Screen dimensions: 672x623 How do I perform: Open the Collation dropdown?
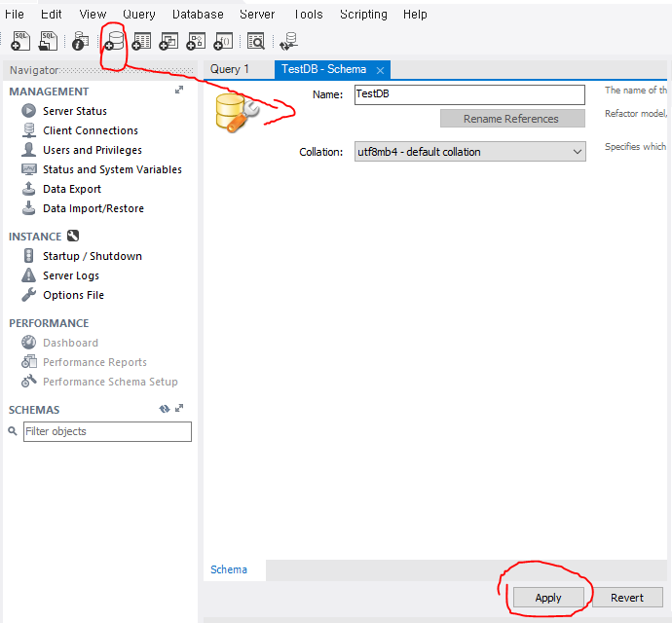tap(469, 152)
